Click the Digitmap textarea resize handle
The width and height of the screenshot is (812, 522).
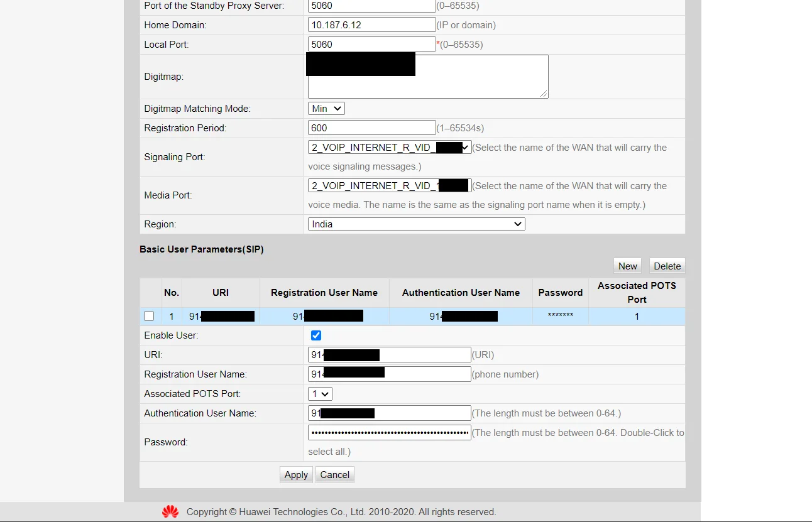coord(544,94)
